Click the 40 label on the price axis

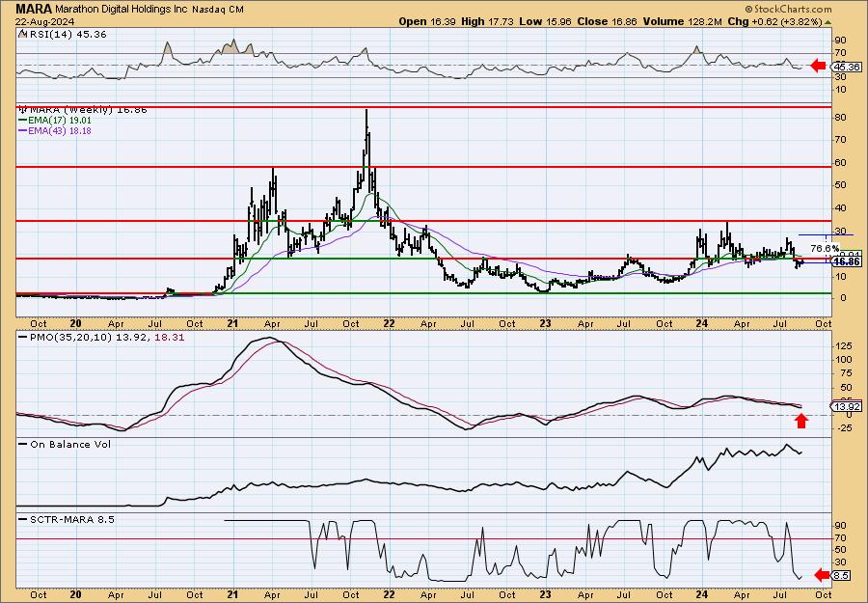click(x=840, y=208)
